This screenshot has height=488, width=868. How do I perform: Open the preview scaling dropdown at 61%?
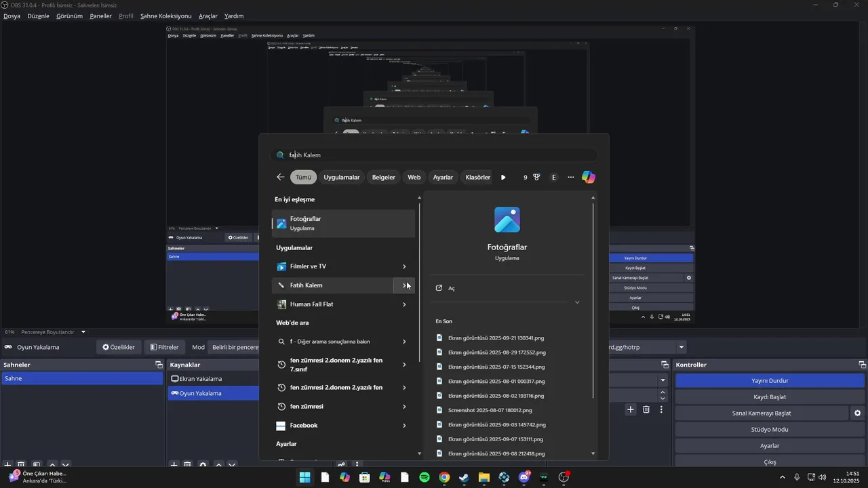tap(83, 332)
